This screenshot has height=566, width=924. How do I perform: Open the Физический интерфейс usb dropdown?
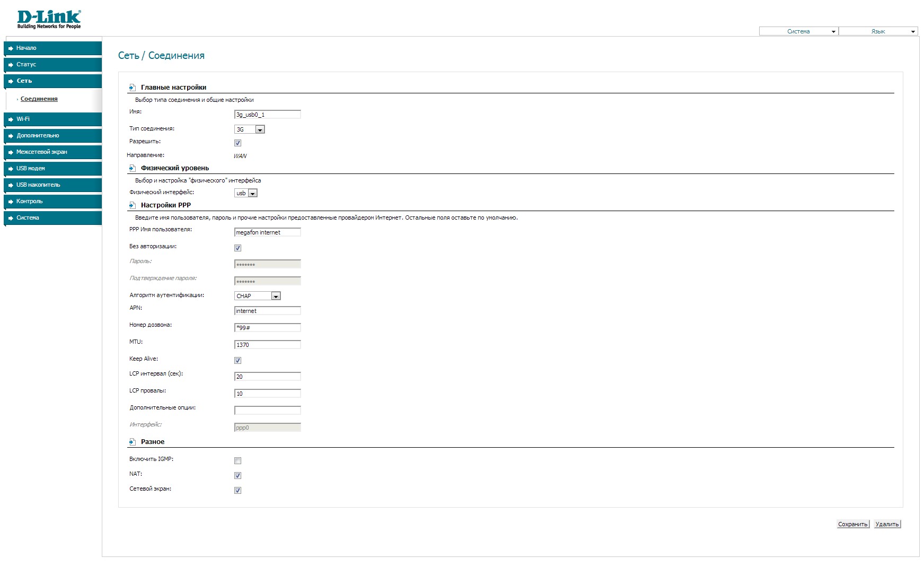coord(246,193)
